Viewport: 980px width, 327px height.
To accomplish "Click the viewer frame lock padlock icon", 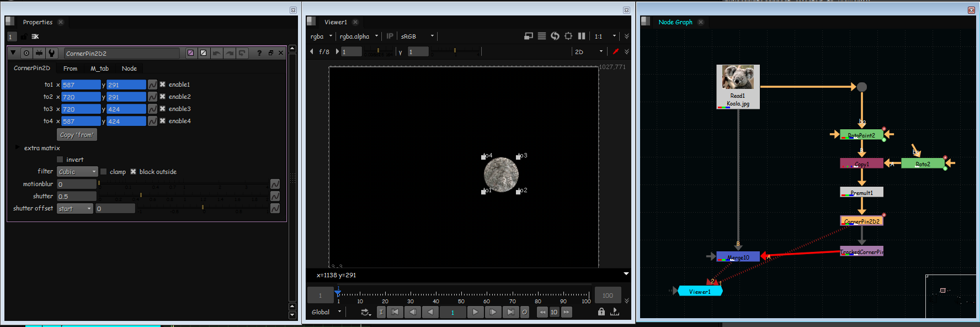I will pyautogui.click(x=601, y=312).
